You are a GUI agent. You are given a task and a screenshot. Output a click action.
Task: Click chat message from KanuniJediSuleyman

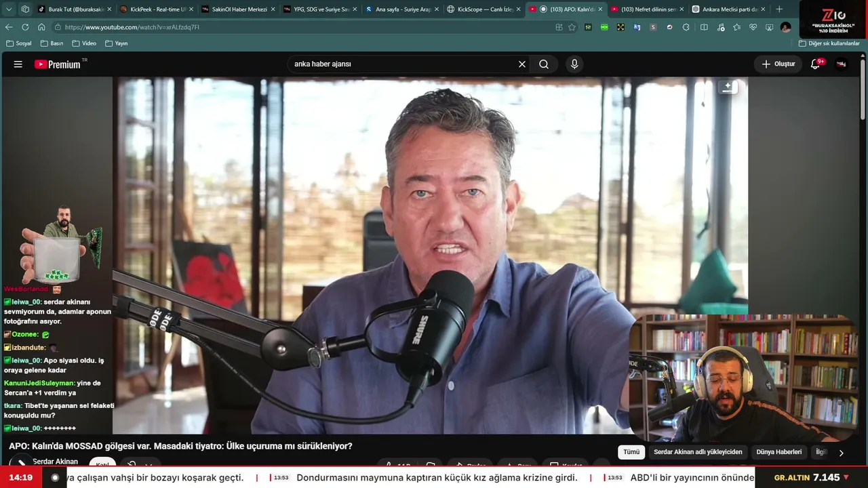pyautogui.click(x=52, y=388)
